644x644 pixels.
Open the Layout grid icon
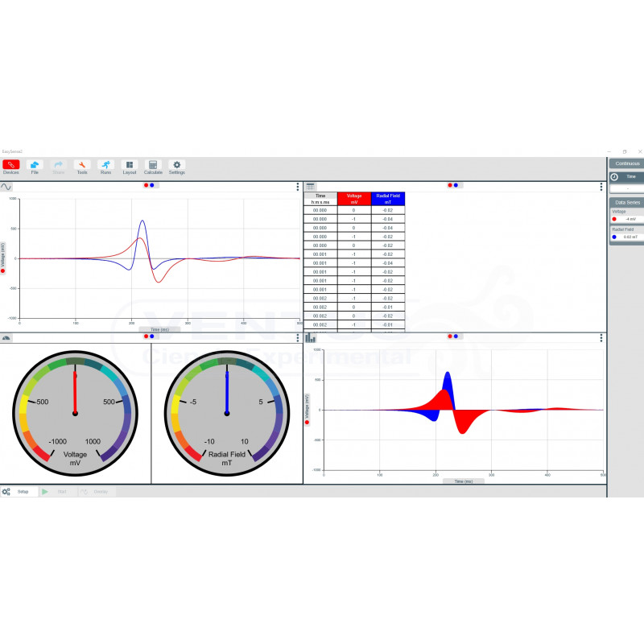pyautogui.click(x=130, y=166)
